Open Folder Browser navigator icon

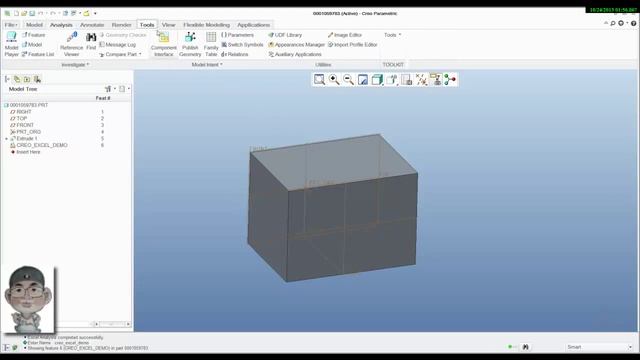point(27,79)
